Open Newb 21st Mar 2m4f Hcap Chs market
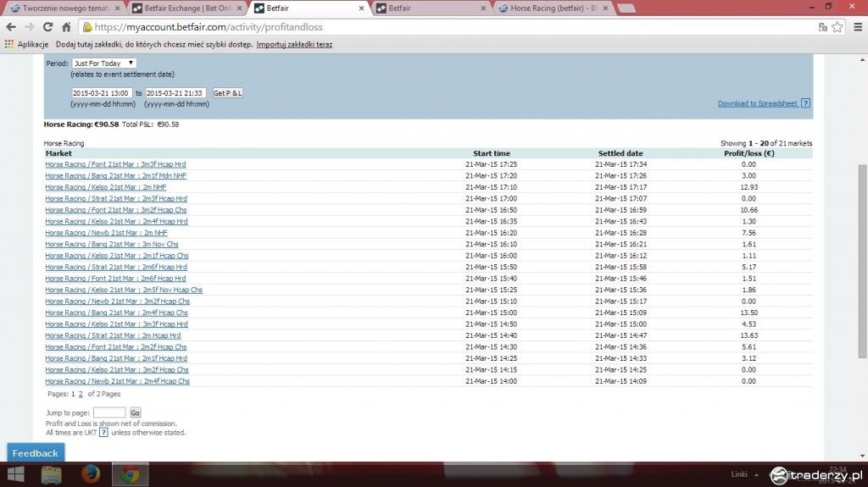Viewport: 868px width, 487px height. point(117,381)
